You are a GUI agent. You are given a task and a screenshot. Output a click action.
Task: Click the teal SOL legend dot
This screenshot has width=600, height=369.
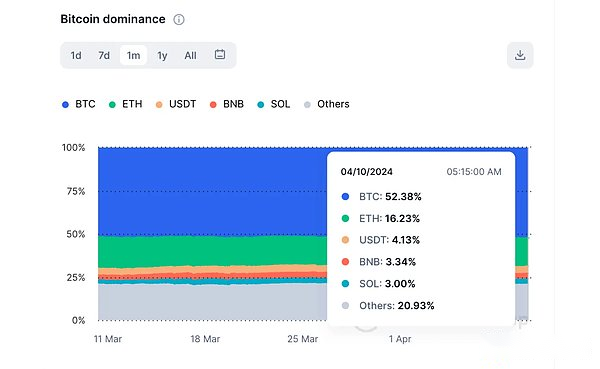pos(261,104)
